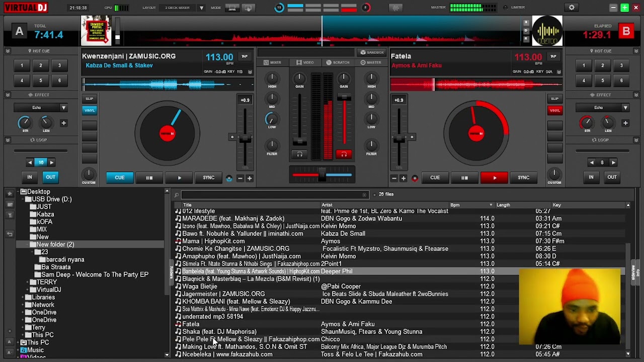Switch to the VIDEO tab
Image resolution: width=644 pixels, height=362 pixels.
[x=305, y=62]
